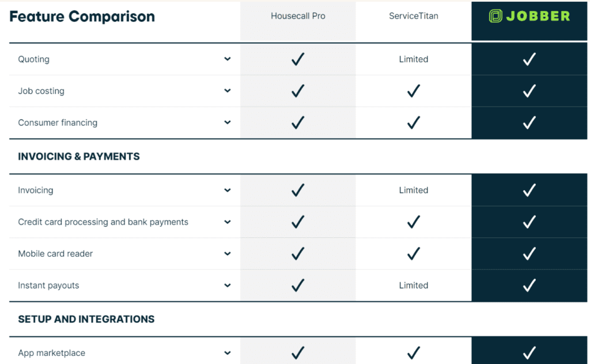
Task: Click the Instant payouts feature label
Action: (48, 286)
